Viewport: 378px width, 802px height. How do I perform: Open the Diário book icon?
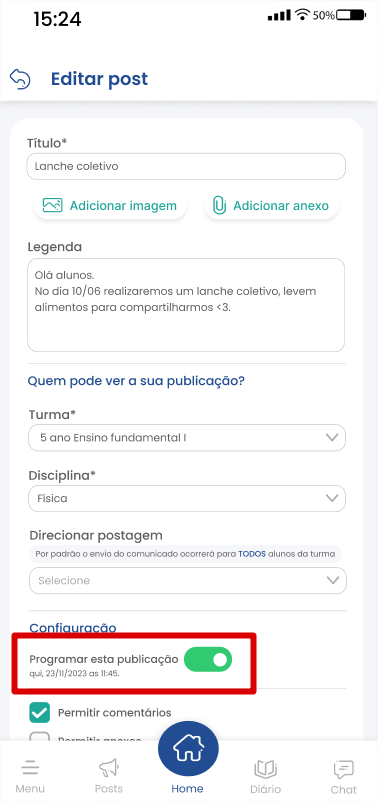(x=265, y=768)
